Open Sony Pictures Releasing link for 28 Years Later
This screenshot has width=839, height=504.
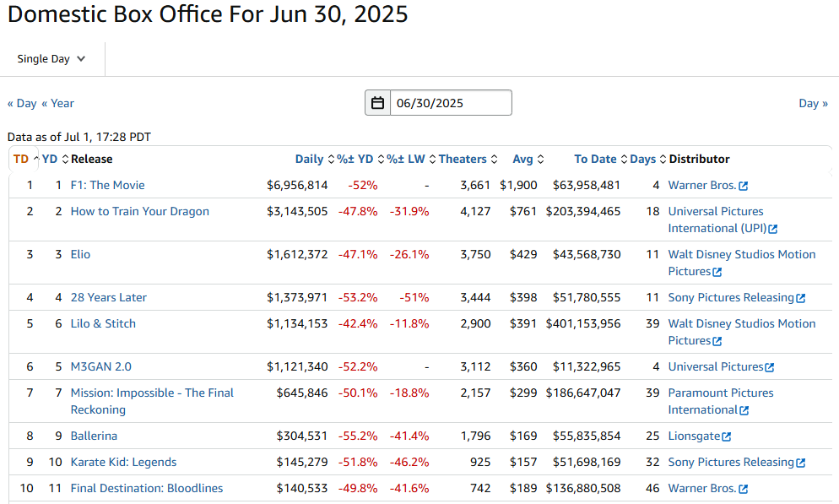[731, 297]
